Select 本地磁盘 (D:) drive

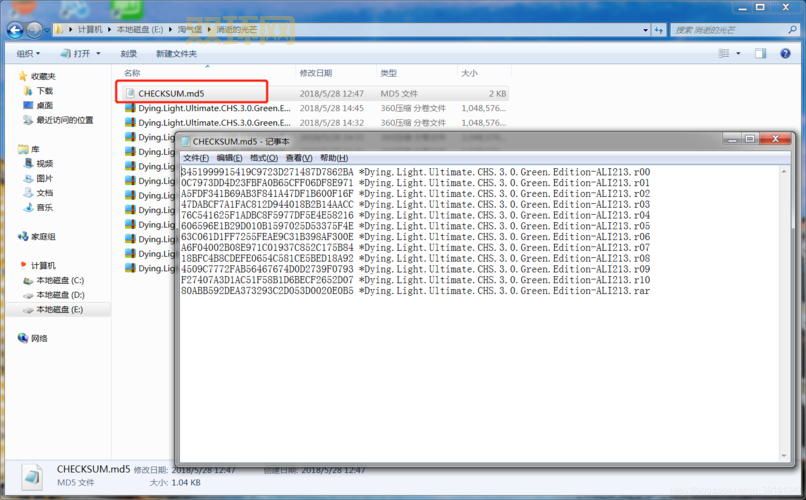click(x=60, y=295)
